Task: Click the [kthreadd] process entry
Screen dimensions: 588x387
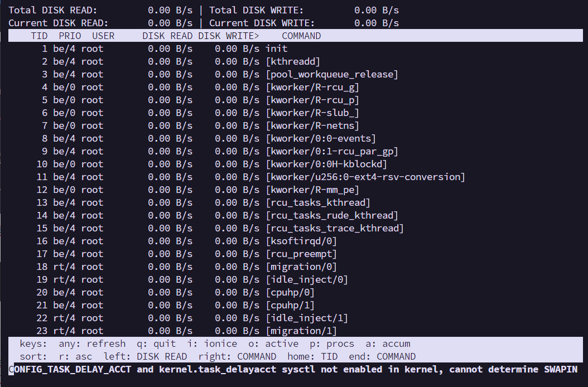Action: click(x=293, y=61)
